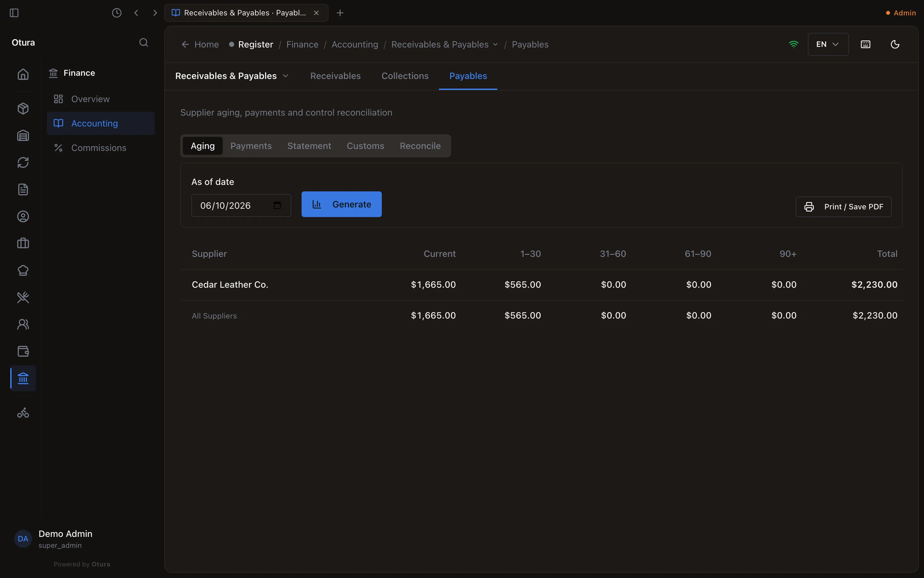Select the Aging sub-tab
The image size is (924, 578).
[203, 146]
